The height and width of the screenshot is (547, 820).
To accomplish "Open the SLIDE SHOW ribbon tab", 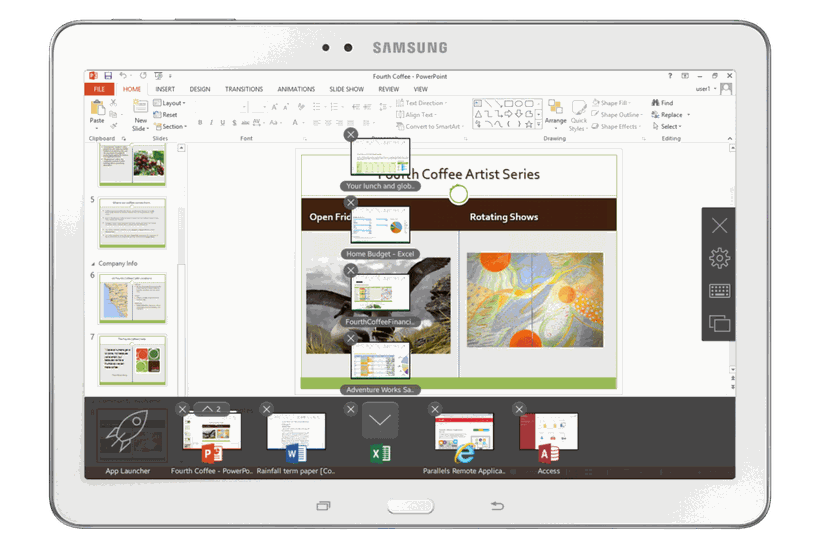I will point(346,89).
